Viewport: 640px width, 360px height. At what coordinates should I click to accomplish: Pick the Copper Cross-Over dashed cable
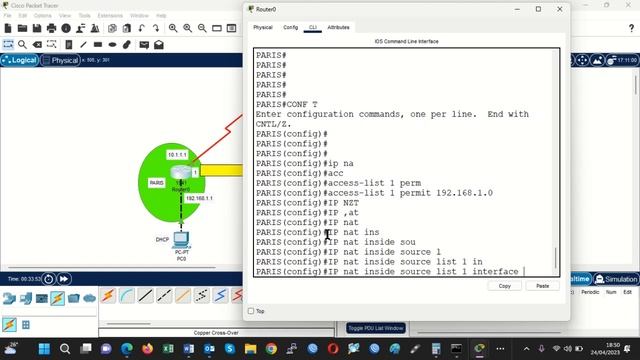(164, 296)
